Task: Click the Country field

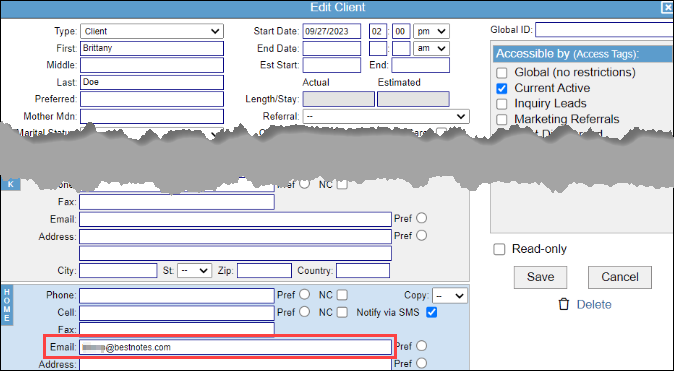Action: [x=363, y=271]
